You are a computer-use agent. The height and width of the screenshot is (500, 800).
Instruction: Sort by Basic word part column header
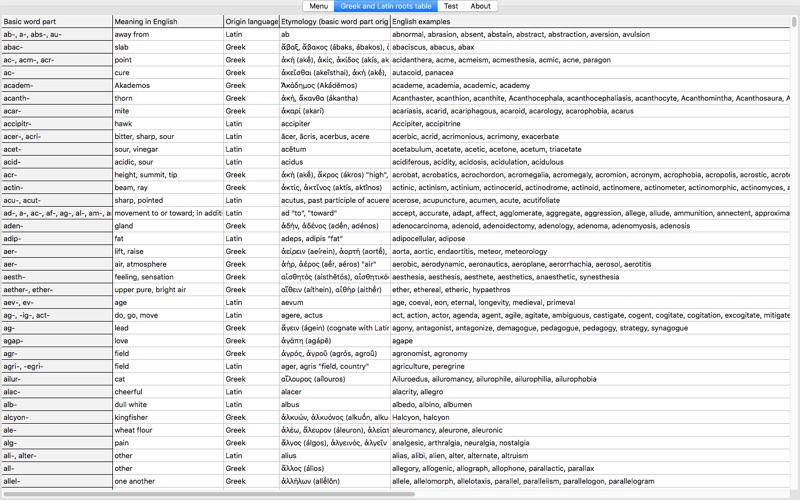click(56, 21)
